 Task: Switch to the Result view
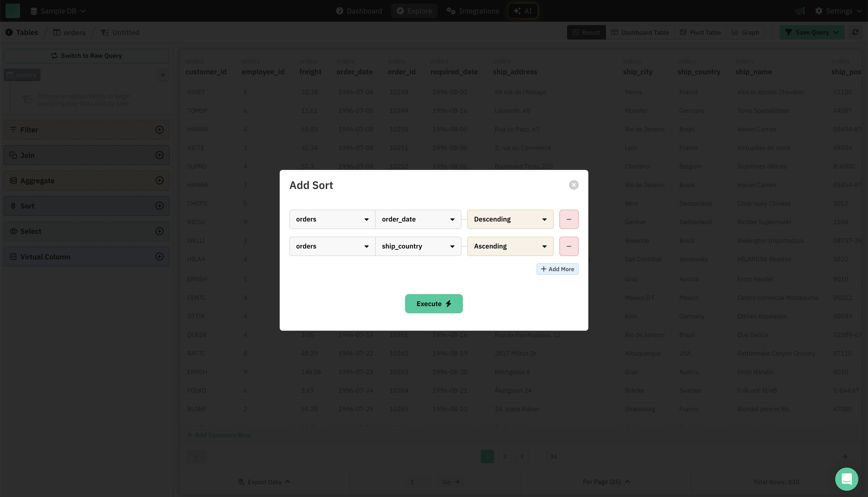coord(586,33)
